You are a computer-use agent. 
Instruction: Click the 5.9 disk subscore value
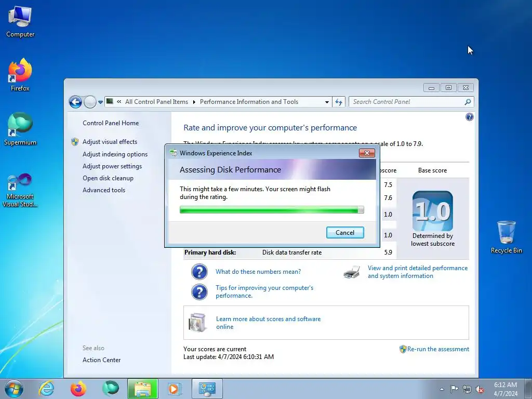click(x=388, y=252)
